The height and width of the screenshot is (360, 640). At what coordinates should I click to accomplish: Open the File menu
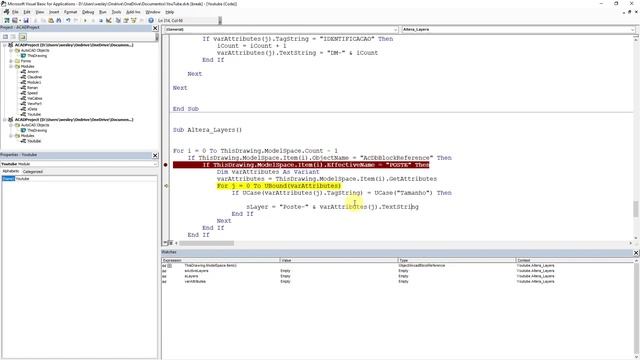click(x=15, y=12)
